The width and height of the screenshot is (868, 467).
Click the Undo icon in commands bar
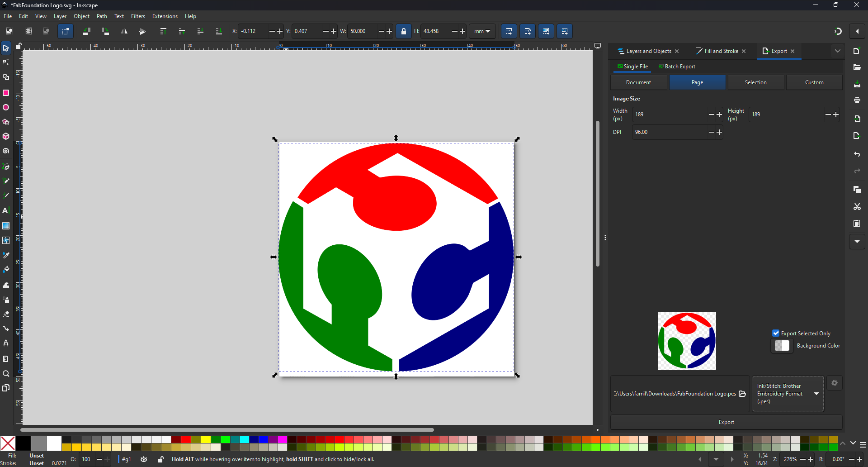tap(857, 155)
